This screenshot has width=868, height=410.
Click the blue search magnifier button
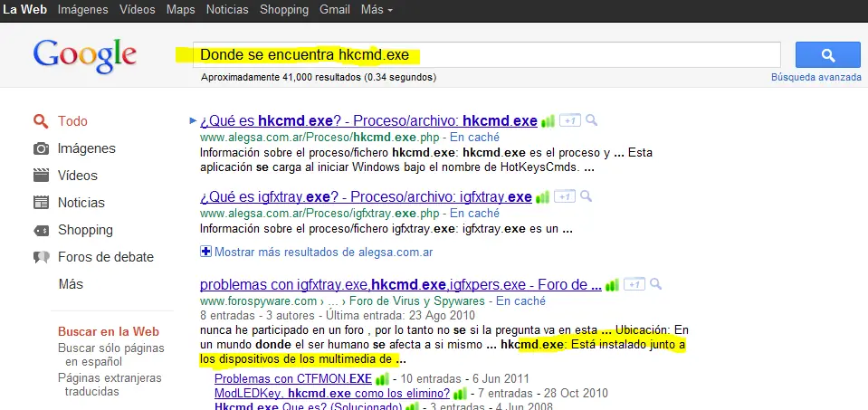[827, 55]
